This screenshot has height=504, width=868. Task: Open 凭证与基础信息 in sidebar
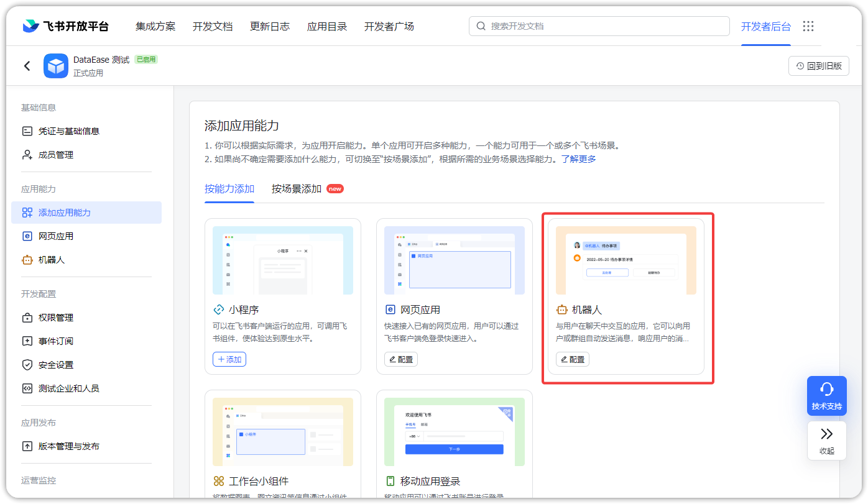click(86, 131)
